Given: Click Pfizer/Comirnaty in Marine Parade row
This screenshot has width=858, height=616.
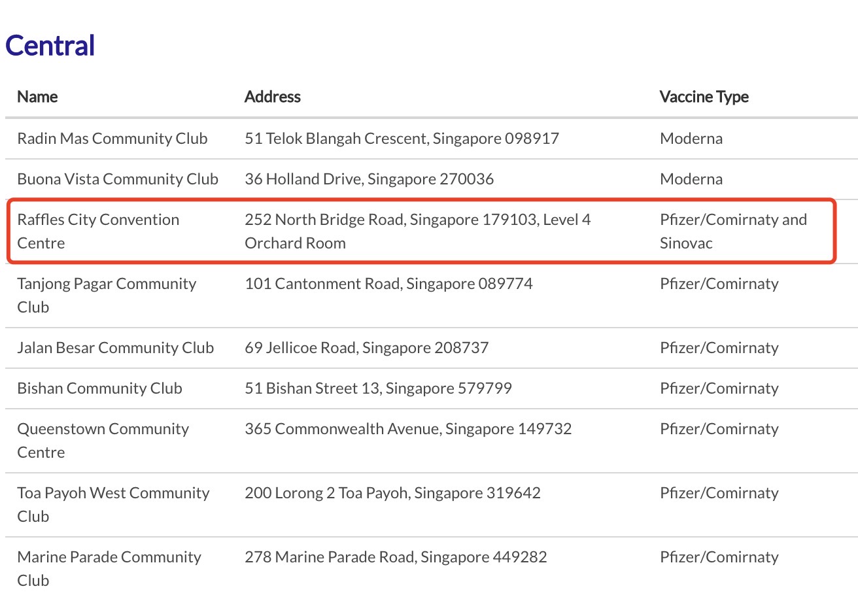Looking at the screenshot, I should (x=719, y=557).
